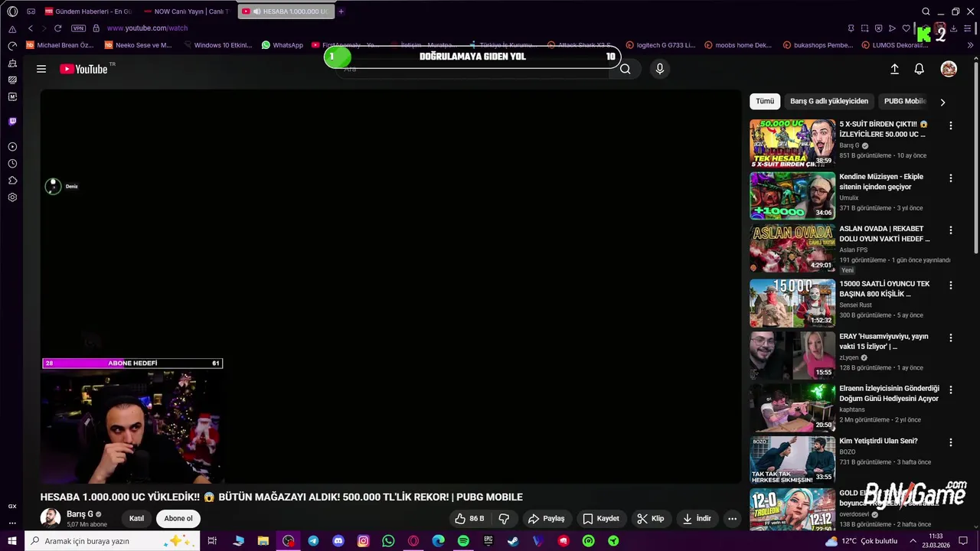Dislike the video with thumbs-down
980x551 pixels.
tap(504, 518)
